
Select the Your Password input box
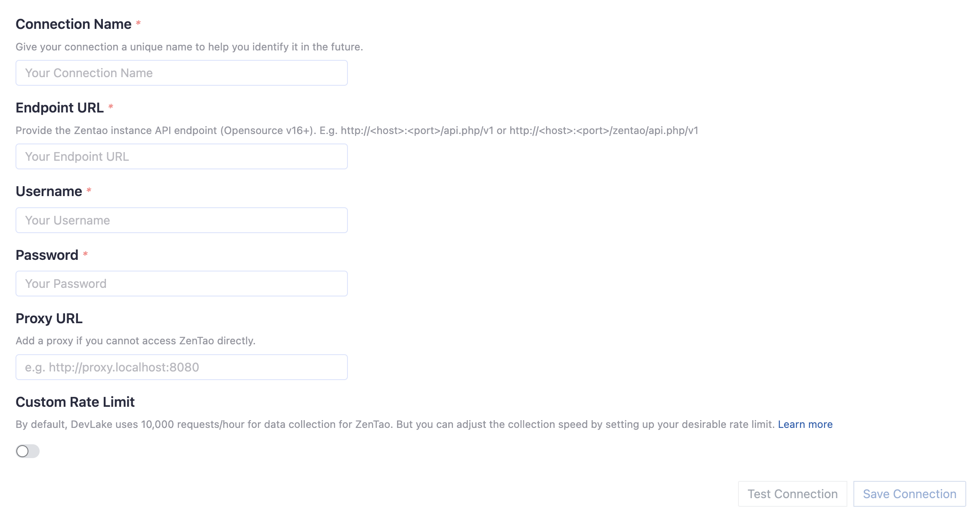click(181, 284)
